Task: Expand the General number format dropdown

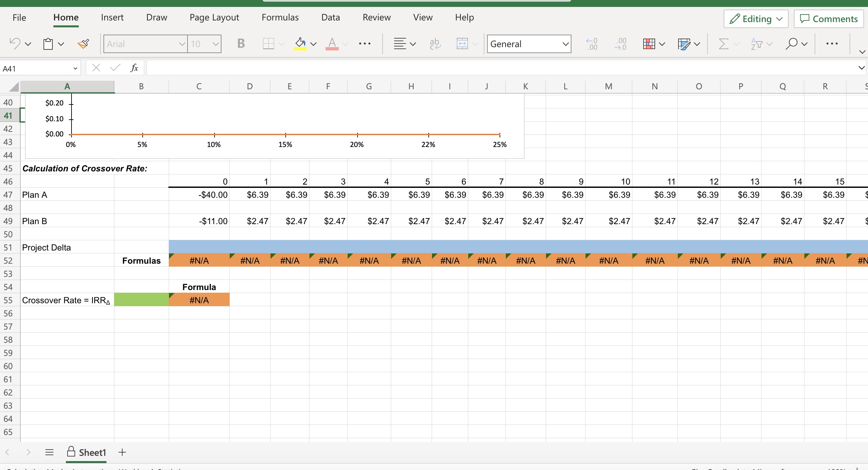Action: pyautogui.click(x=565, y=44)
